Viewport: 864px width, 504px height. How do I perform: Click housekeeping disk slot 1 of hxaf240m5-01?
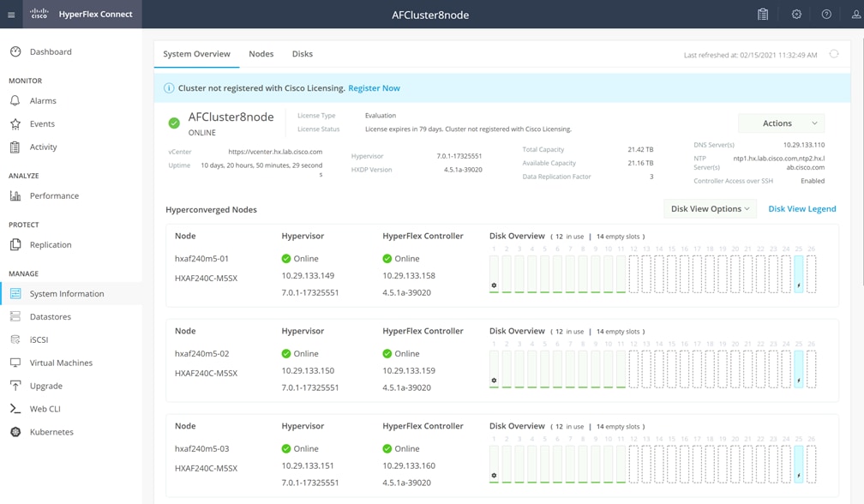point(494,273)
